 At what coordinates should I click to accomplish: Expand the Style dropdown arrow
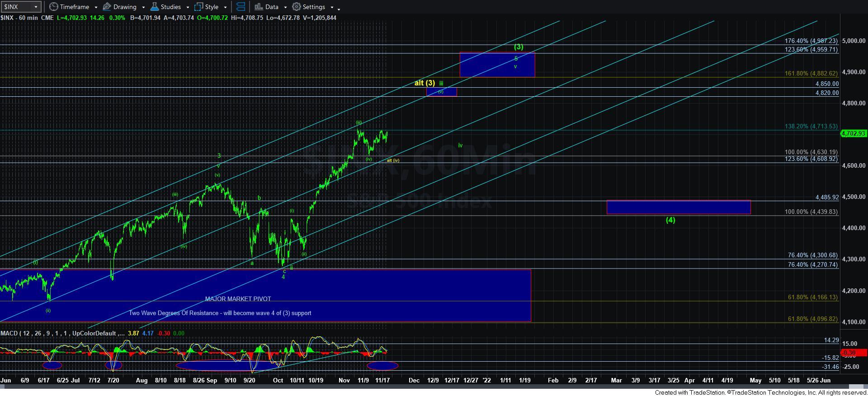click(x=225, y=7)
